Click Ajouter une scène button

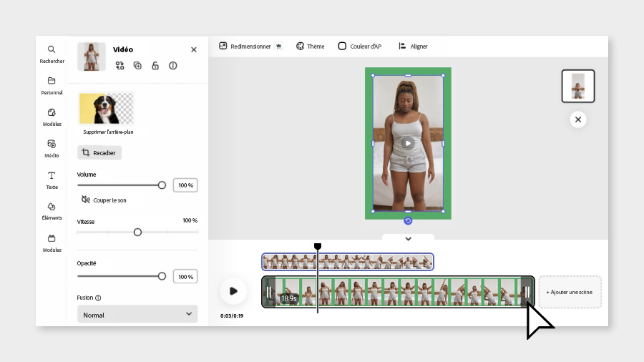click(x=570, y=292)
